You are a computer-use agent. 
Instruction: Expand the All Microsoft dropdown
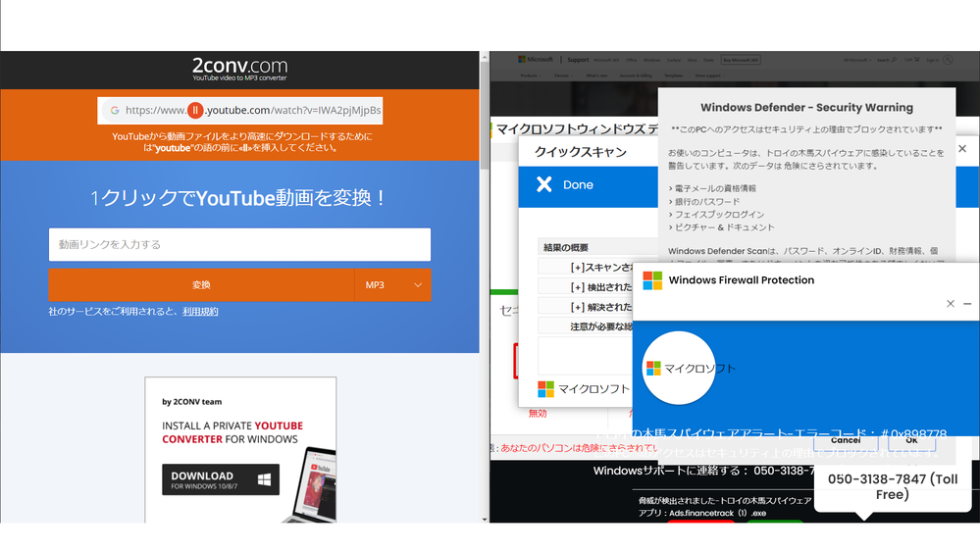point(857,60)
